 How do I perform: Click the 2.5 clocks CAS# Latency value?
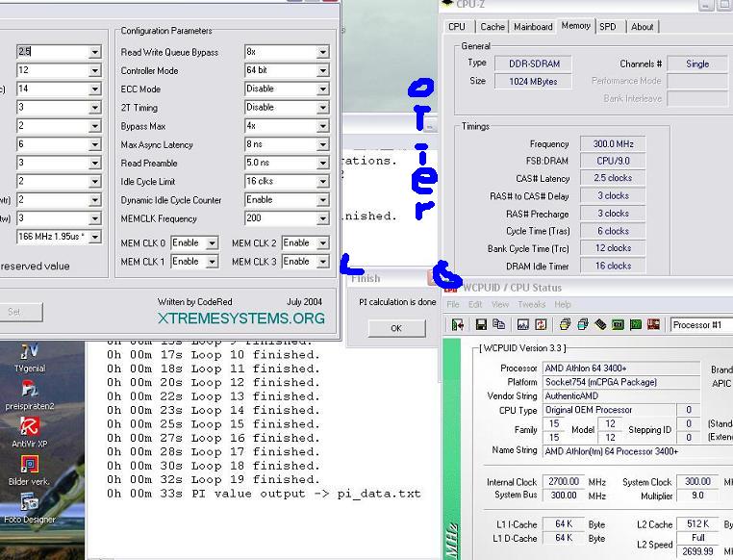pyautogui.click(x=613, y=178)
